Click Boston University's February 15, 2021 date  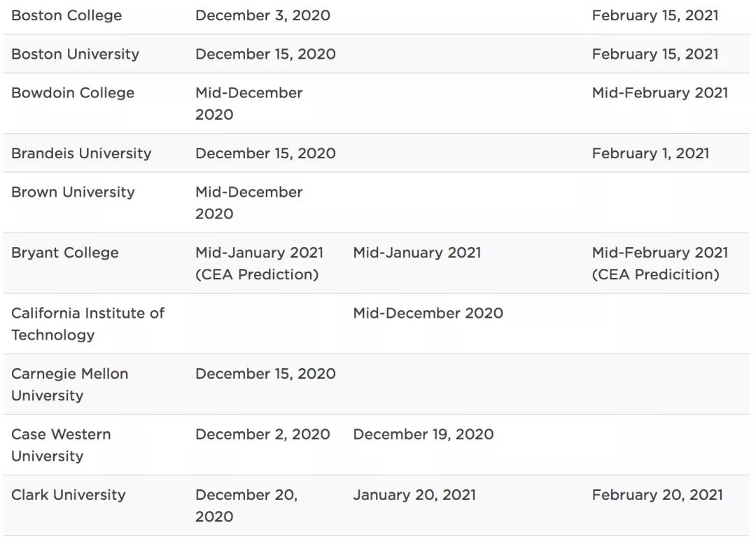coord(654,54)
